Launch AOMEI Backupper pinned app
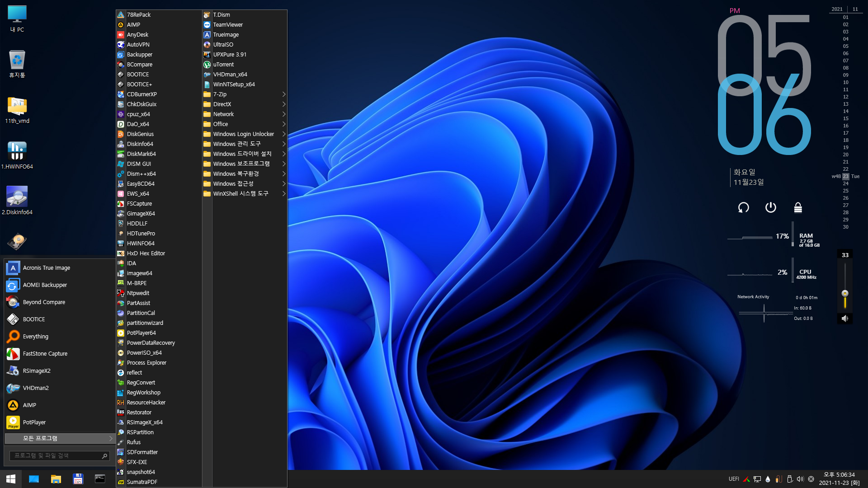The height and width of the screenshot is (488, 868). 60,285
